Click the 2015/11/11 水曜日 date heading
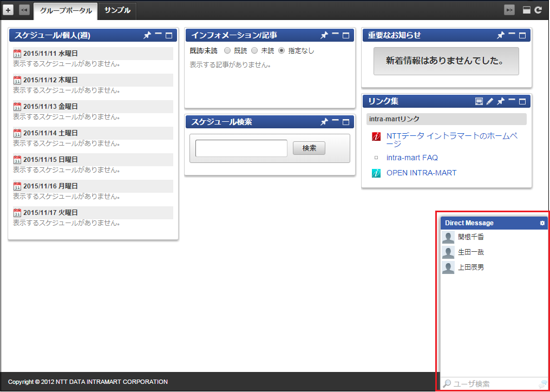The width and height of the screenshot is (550, 392). [x=93, y=54]
